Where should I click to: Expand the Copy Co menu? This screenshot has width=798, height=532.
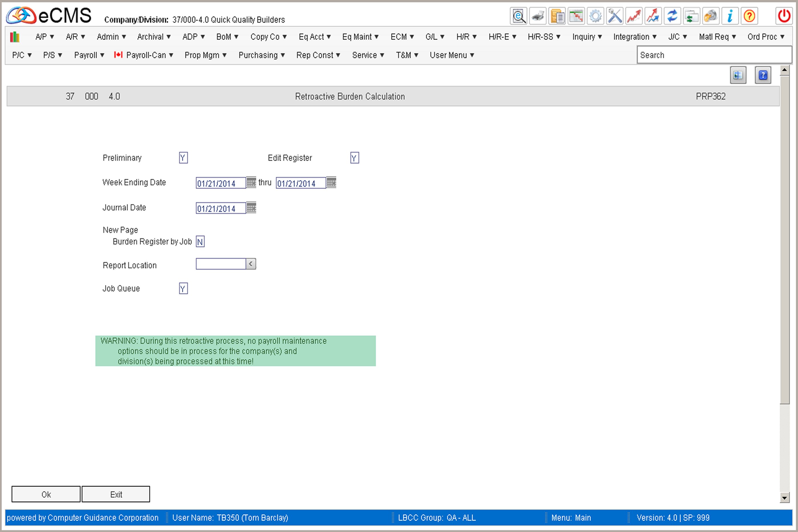(x=268, y=37)
